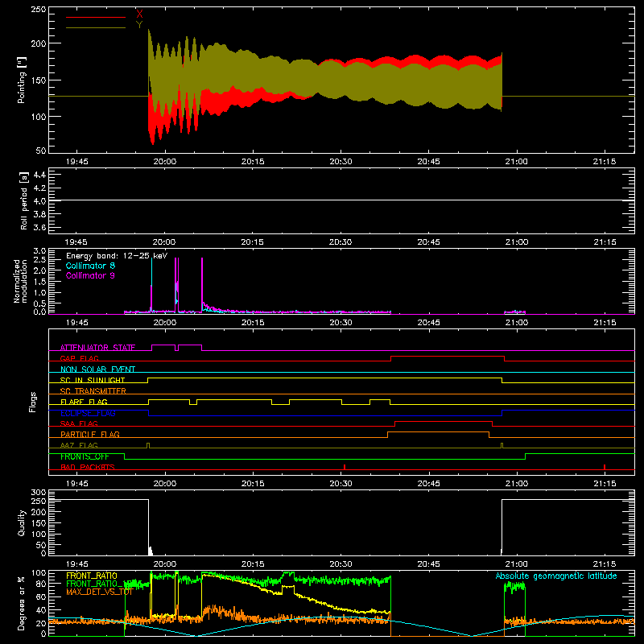Select the red X legend line sample
This screenshot has width=644, height=644.
tap(96, 17)
